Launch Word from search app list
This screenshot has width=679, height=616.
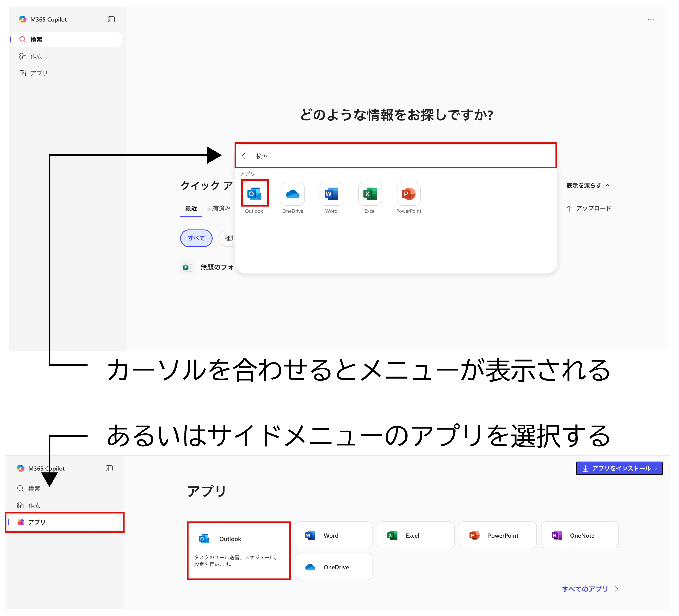(x=331, y=194)
